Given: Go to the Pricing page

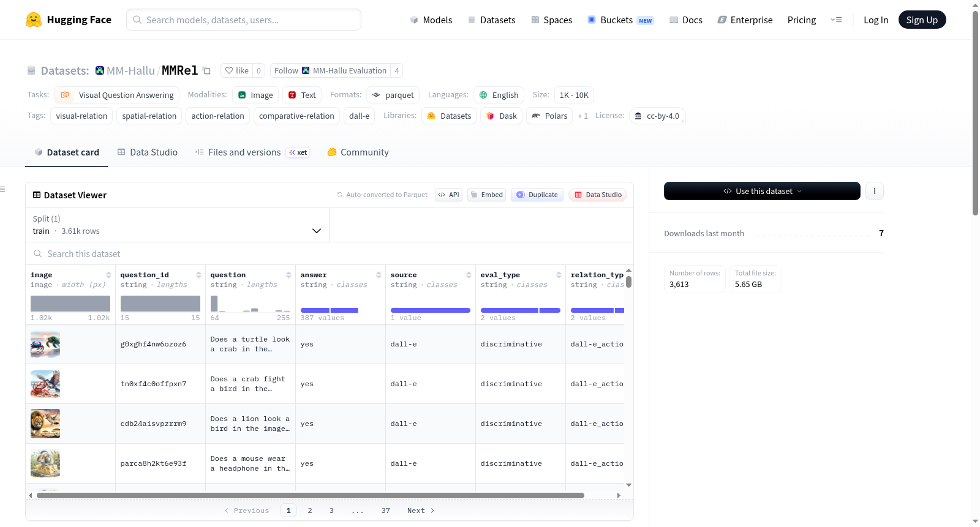Looking at the screenshot, I should click(802, 20).
